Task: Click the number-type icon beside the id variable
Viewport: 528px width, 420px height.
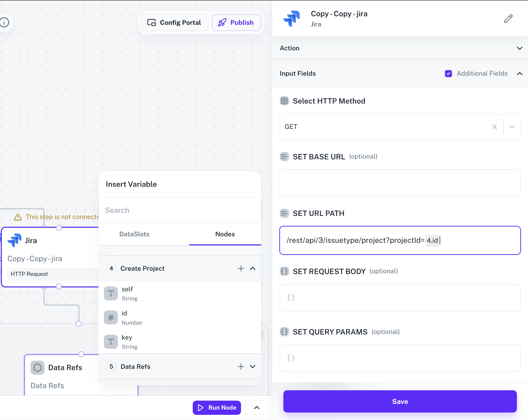Action: [111, 317]
